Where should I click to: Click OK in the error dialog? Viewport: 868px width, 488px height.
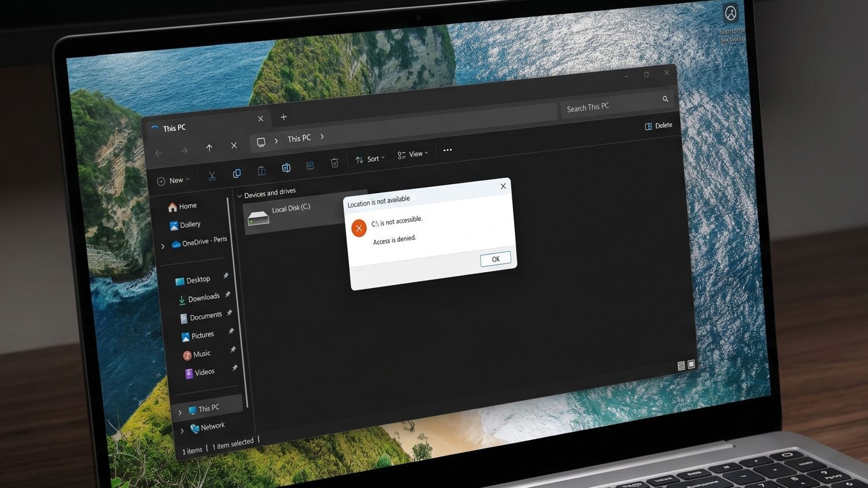[496, 259]
